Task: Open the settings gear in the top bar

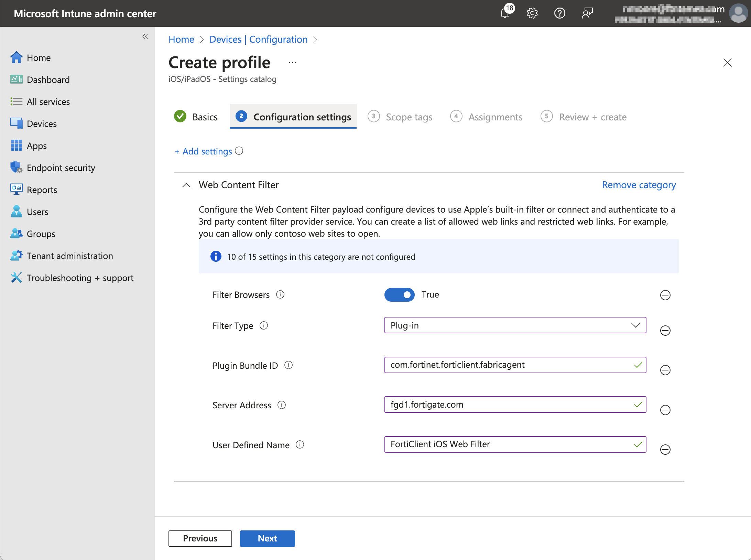Action: [x=532, y=13]
